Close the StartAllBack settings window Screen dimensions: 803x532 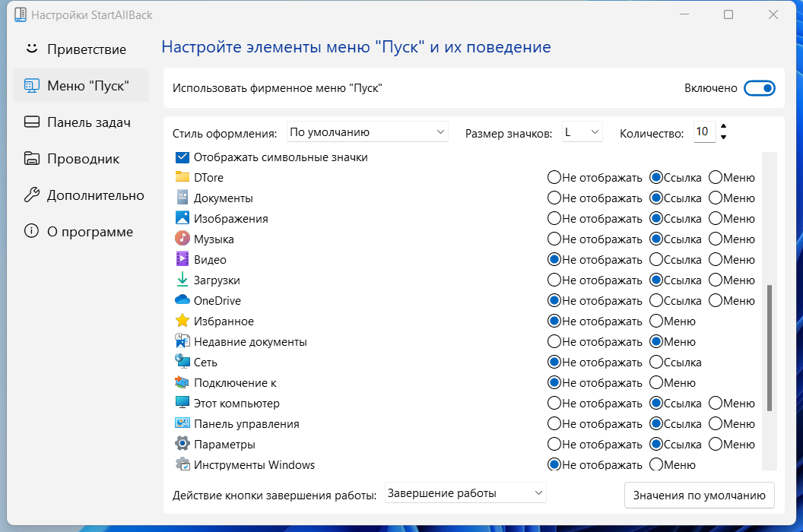773,15
